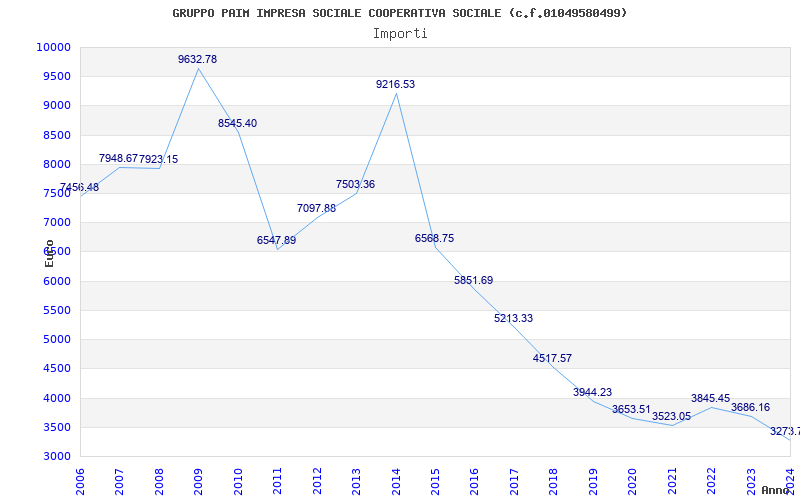Select the 3845.45 value label

[x=711, y=398]
